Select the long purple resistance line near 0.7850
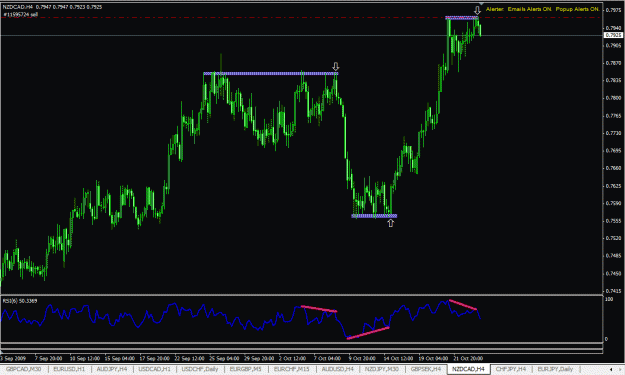This screenshot has width=625, height=375. tap(271, 73)
